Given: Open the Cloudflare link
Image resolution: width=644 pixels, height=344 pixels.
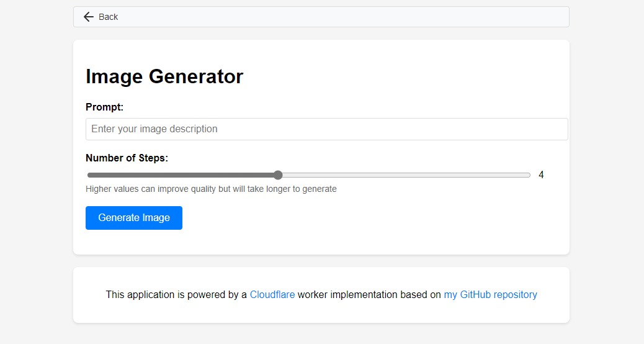Looking at the screenshot, I should pyautogui.click(x=272, y=295).
